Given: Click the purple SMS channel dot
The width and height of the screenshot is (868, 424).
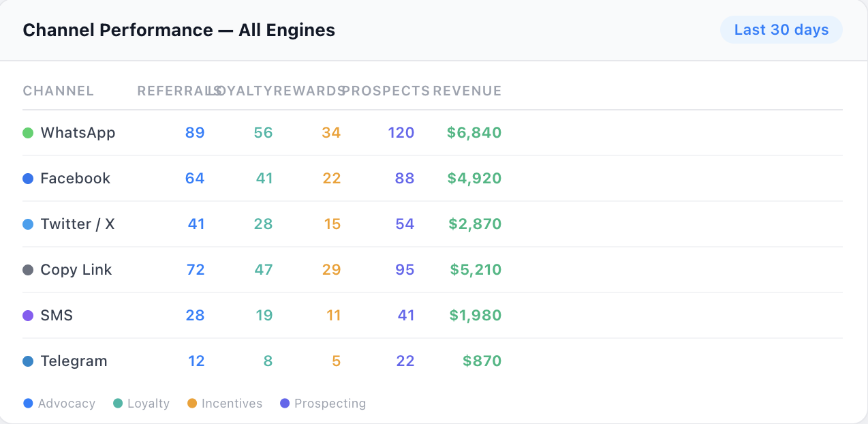Looking at the screenshot, I should point(28,316).
